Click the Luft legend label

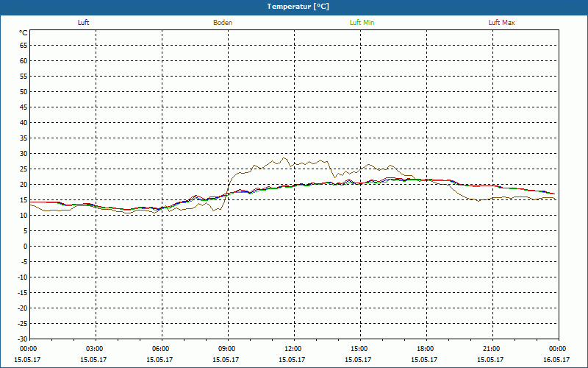coord(83,23)
